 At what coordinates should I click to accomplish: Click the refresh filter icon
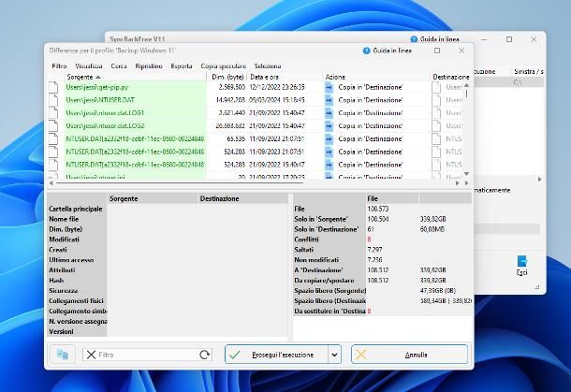205,355
